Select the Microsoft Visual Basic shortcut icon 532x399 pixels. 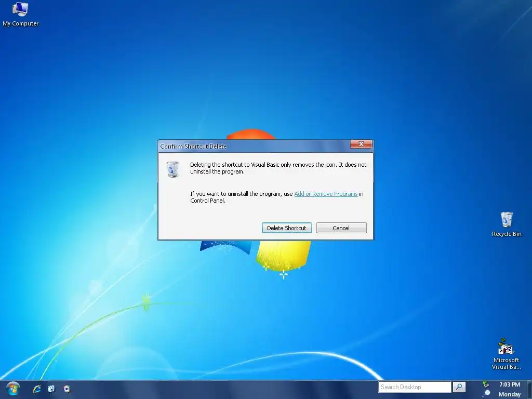(x=506, y=354)
